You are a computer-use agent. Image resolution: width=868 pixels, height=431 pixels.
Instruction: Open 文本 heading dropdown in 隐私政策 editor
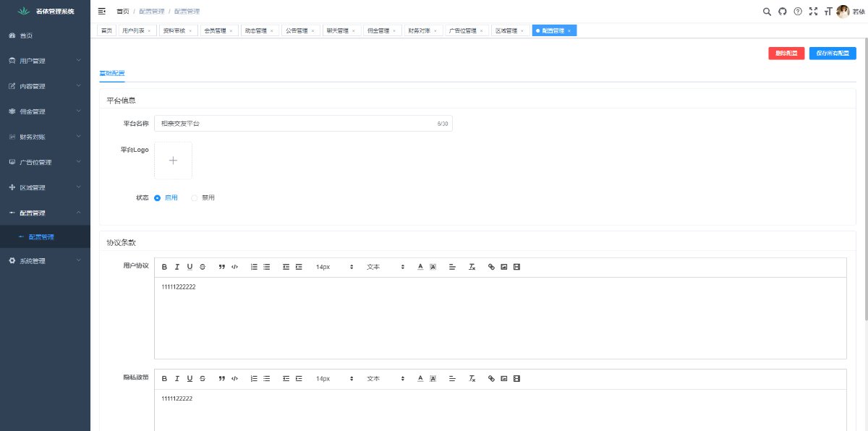[x=386, y=378]
